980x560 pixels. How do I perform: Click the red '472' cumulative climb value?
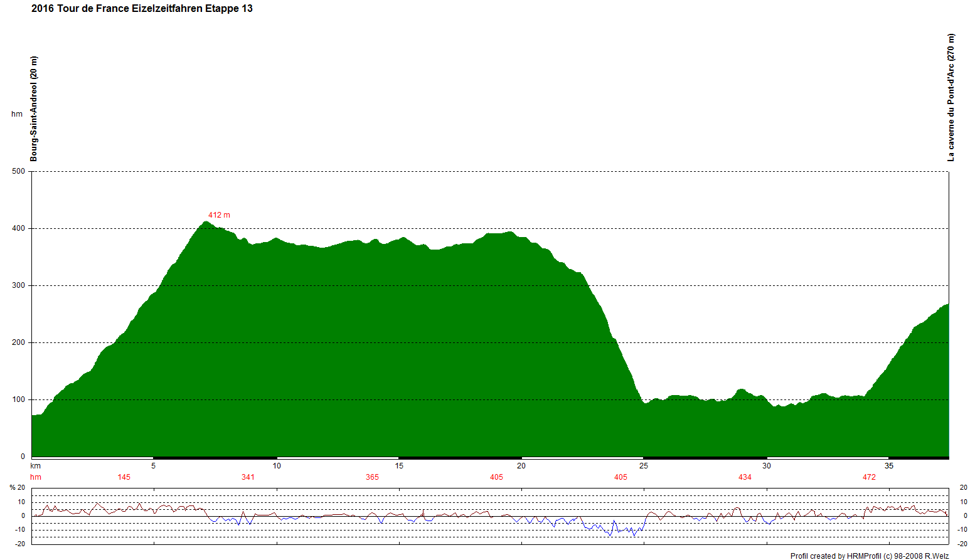tap(869, 477)
